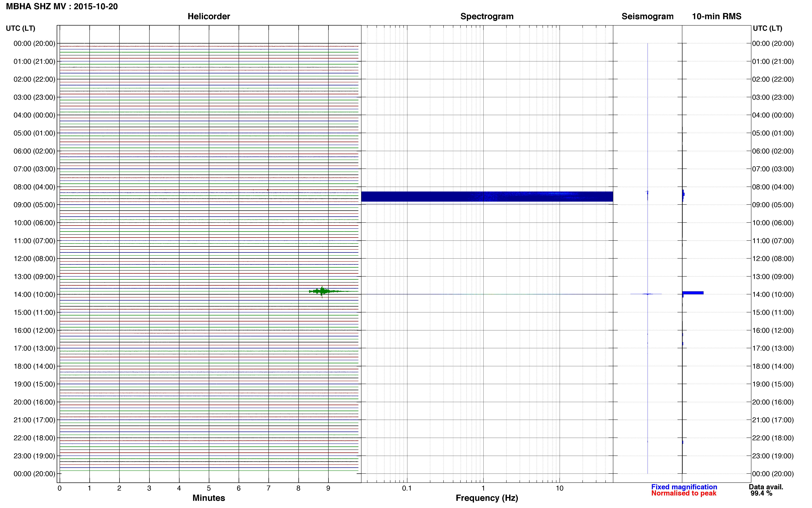Click the left 21:00 (17:00) time label

[34, 420]
